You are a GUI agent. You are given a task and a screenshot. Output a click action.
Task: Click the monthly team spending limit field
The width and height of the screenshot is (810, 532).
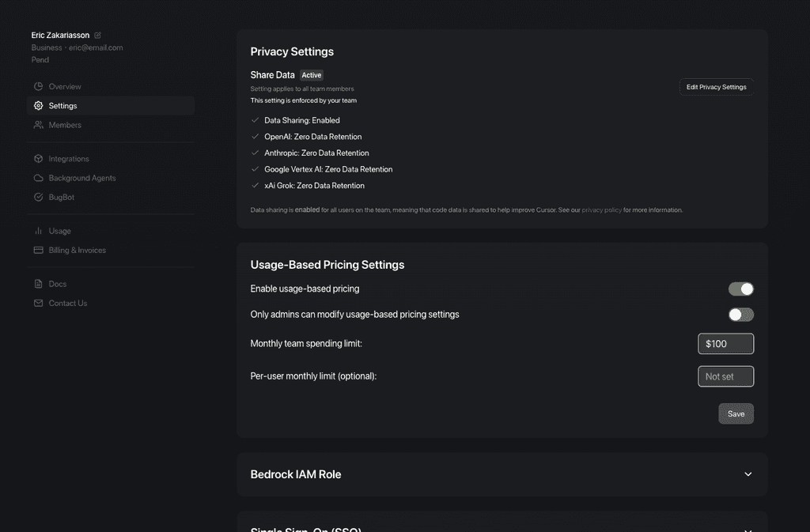click(x=725, y=343)
